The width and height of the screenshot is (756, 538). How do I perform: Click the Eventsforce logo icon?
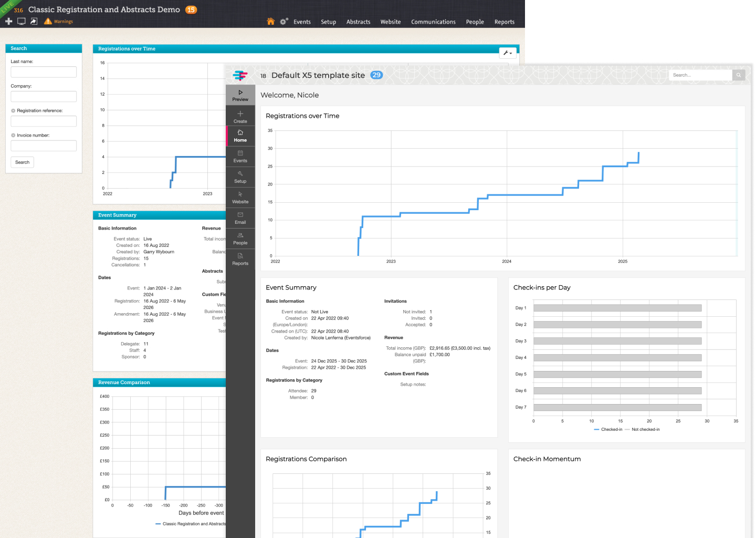pos(240,76)
